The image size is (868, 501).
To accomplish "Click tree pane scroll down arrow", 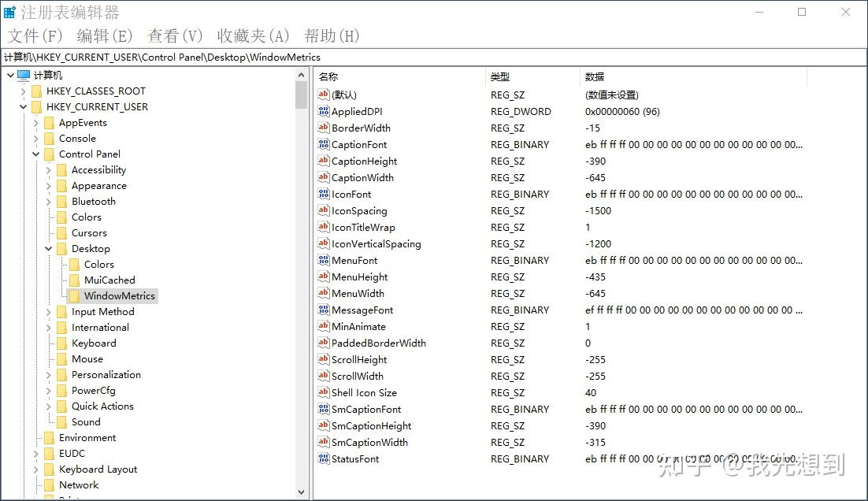I will coord(301,492).
